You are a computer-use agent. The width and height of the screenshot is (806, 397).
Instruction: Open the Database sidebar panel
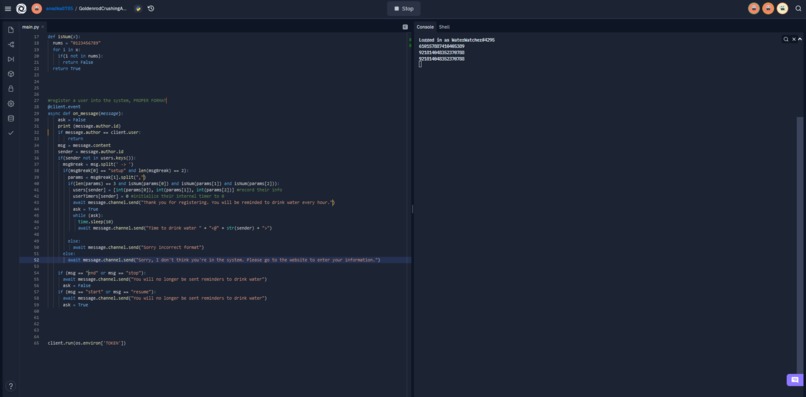coord(11,118)
